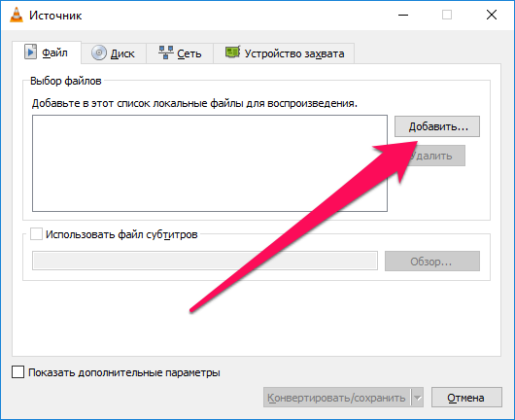Switch to the Сеть tab
515x420 pixels.
(x=180, y=53)
